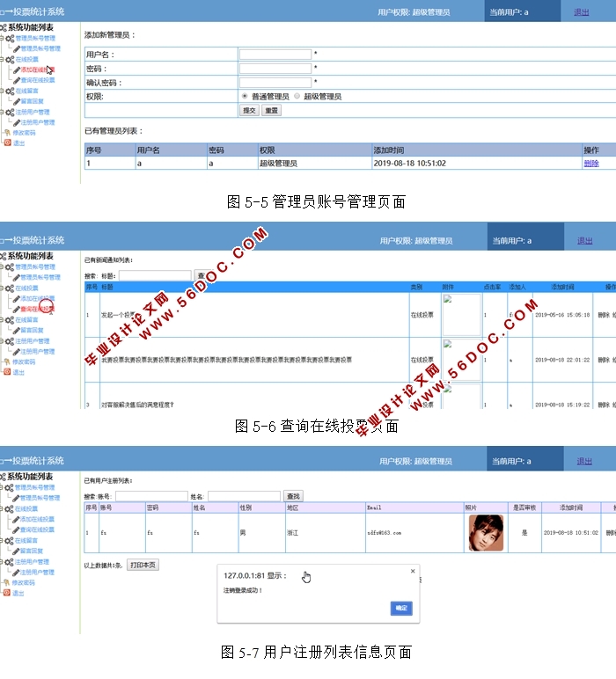
Task: Focus the 标题 search field in Figure 5-6
Action: (155, 276)
